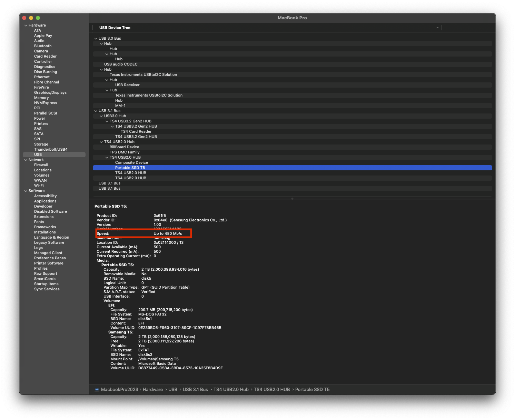Select Composite Device row
This screenshot has width=515, height=420.
point(293,163)
